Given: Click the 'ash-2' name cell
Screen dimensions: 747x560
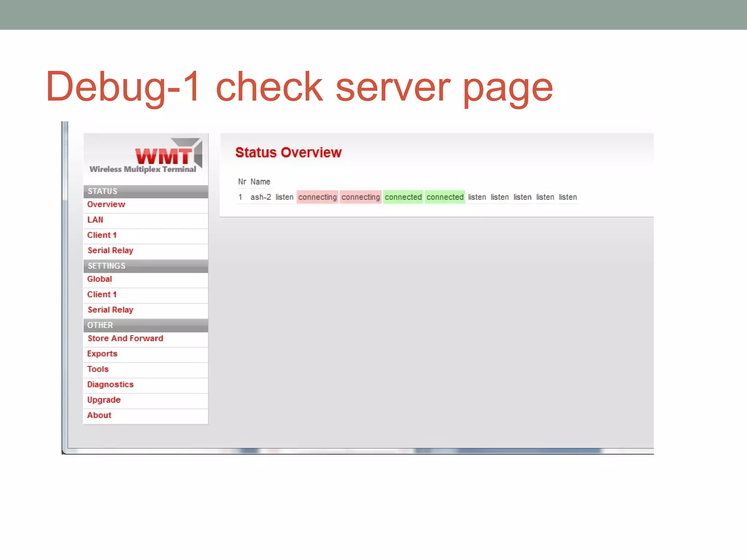Looking at the screenshot, I should pyautogui.click(x=261, y=197).
